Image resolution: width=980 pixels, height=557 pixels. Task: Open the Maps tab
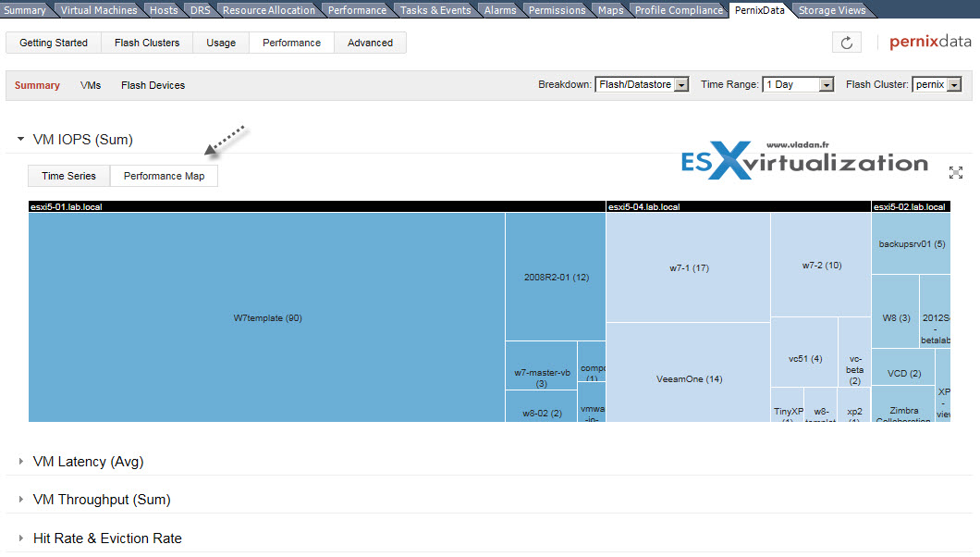(x=610, y=10)
